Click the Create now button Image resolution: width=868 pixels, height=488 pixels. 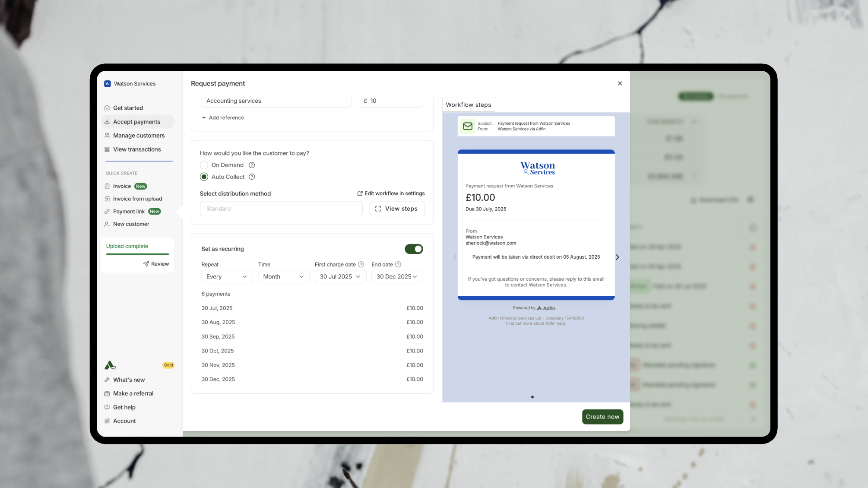pos(602,417)
